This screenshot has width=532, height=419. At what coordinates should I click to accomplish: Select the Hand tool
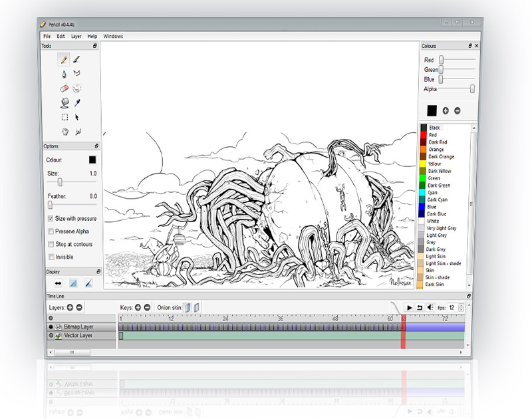[x=65, y=131]
